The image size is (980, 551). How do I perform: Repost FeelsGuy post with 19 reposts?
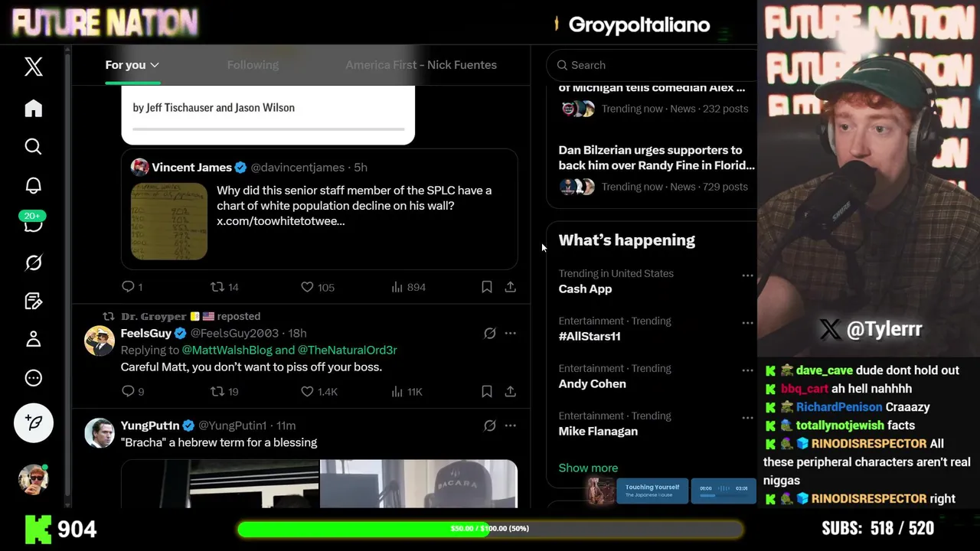(224, 391)
